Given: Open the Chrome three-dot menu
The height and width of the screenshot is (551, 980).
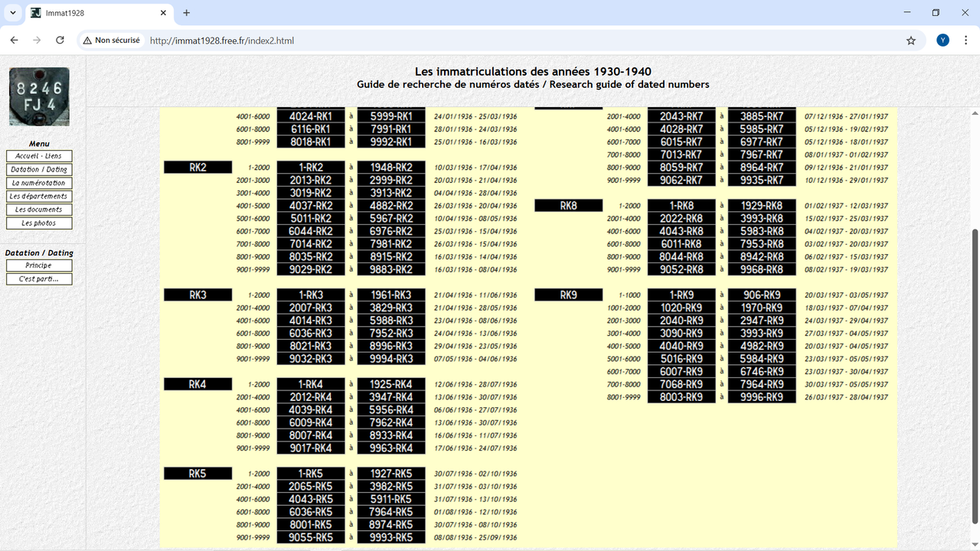Looking at the screenshot, I should (x=965, y=41).
